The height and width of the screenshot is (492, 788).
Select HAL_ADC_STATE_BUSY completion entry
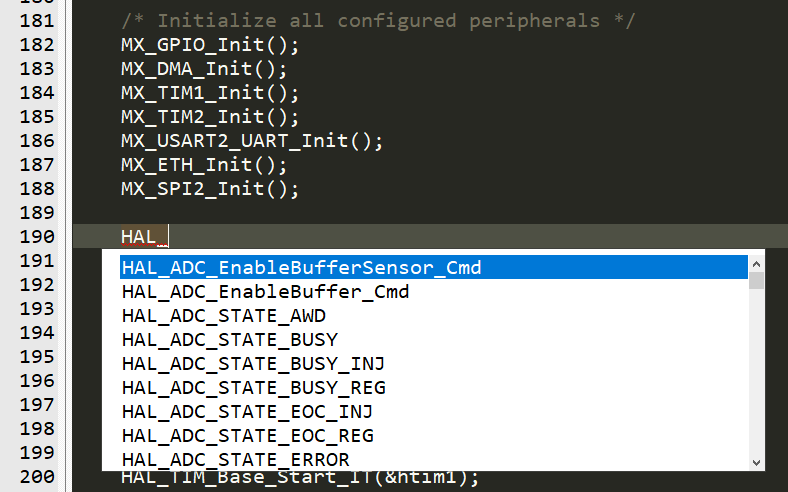(434, 340)
